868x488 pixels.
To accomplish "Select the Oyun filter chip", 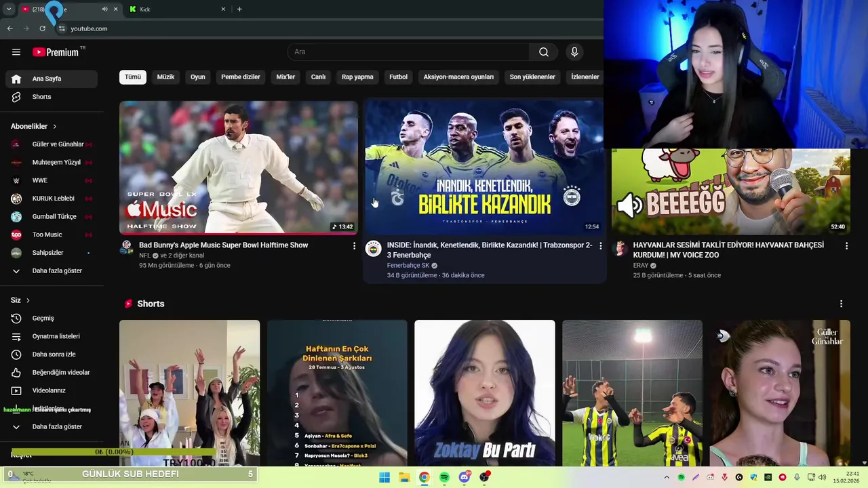I will (x=198, y=77).
